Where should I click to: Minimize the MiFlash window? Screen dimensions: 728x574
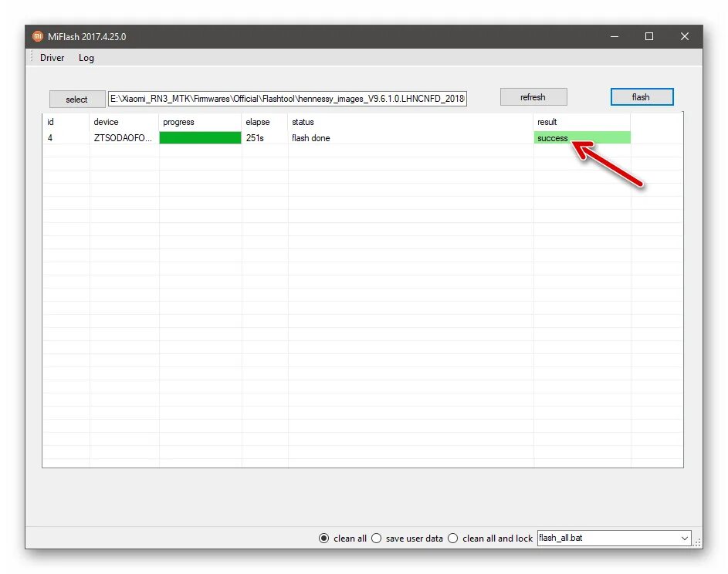615,36
